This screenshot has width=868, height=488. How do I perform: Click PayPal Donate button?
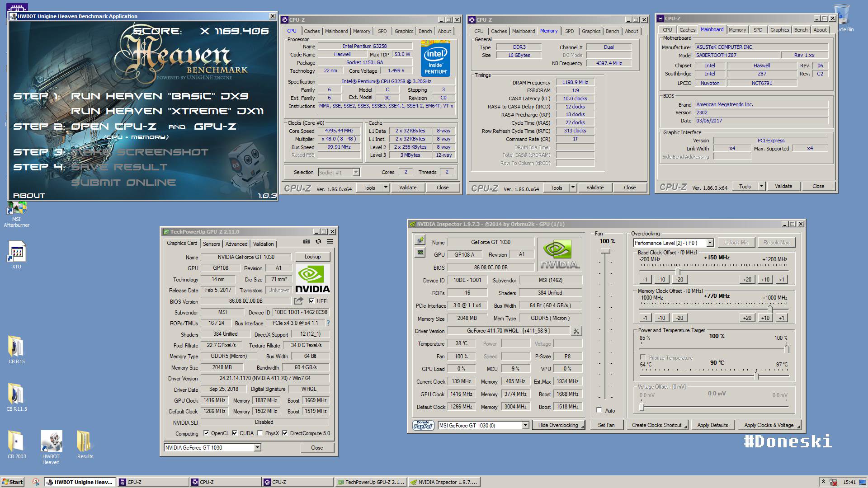point(423,425)
